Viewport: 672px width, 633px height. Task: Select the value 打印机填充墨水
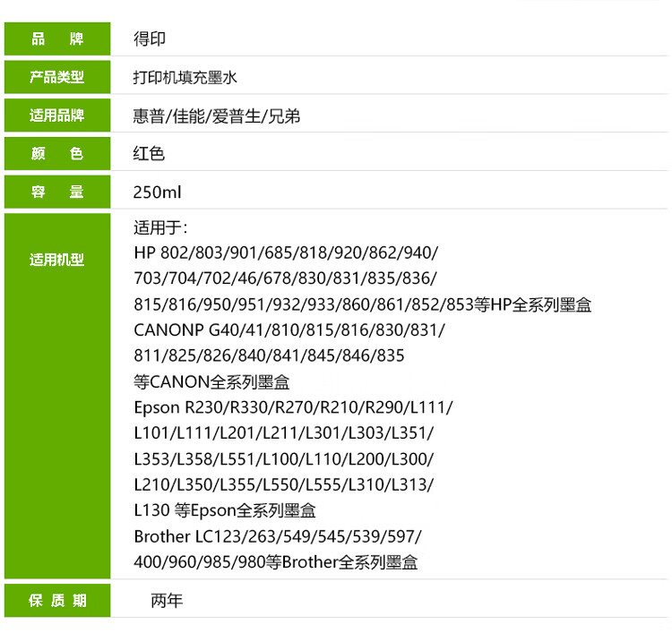[185, 78]
